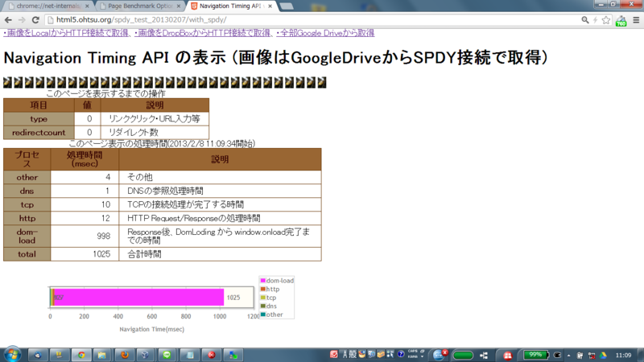This screenshot has height=362, width=644.
Task: Click the 'dns' process row label
Action: [27, 191]
